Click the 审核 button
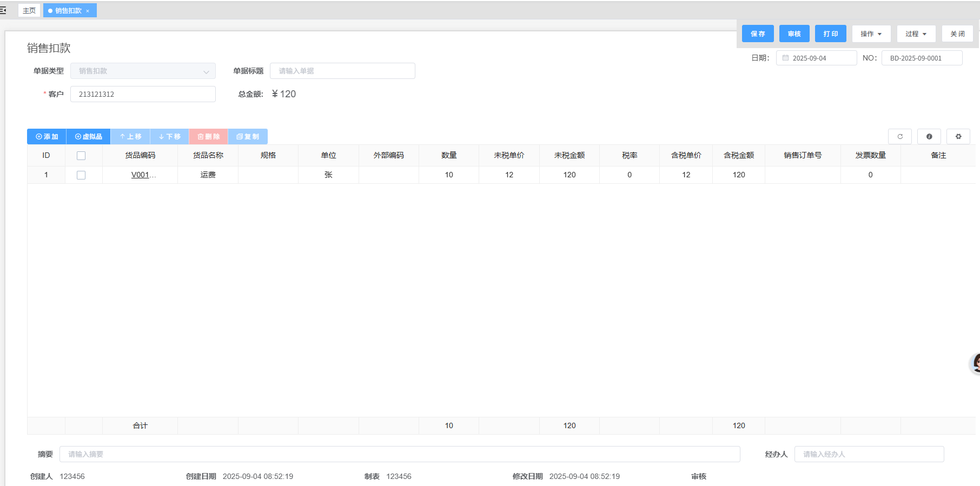 point(794,34)
